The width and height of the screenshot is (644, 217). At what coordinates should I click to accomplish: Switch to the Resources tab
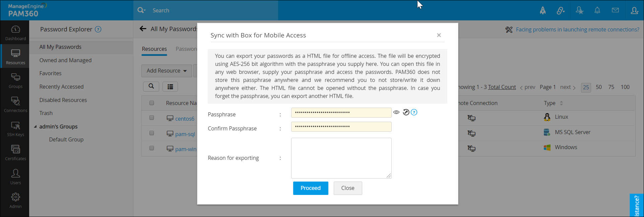[154, 49]
